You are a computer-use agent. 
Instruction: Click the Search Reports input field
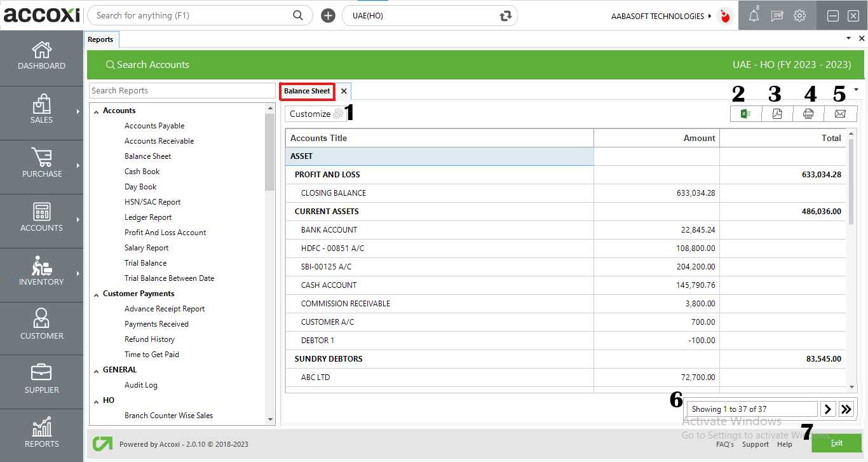pos(182,90)
